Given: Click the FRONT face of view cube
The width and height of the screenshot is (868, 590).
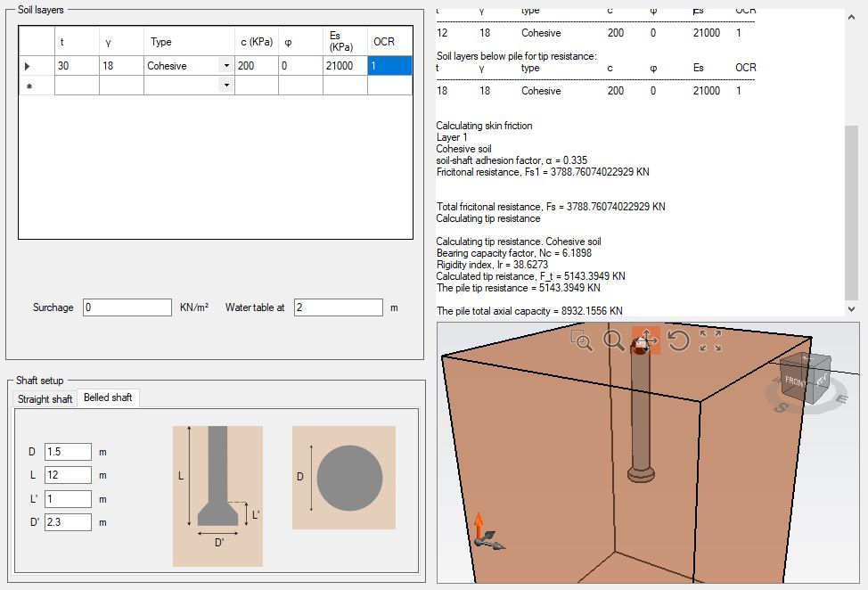Looking at the screenshot, I should pos(795,381).
